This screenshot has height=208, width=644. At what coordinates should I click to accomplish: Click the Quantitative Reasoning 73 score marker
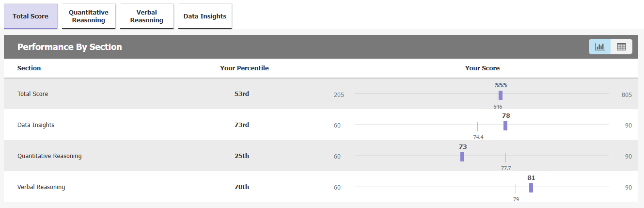[462, 157]
